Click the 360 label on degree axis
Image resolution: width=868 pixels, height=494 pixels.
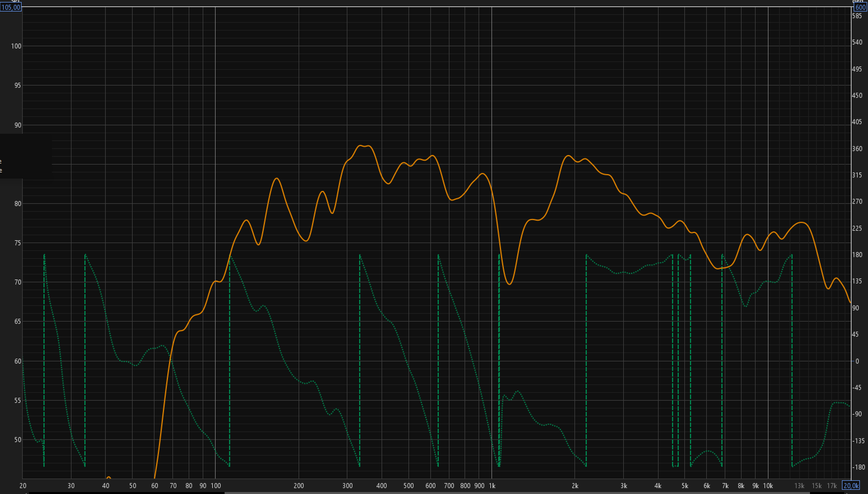click(x=857, y=149)
